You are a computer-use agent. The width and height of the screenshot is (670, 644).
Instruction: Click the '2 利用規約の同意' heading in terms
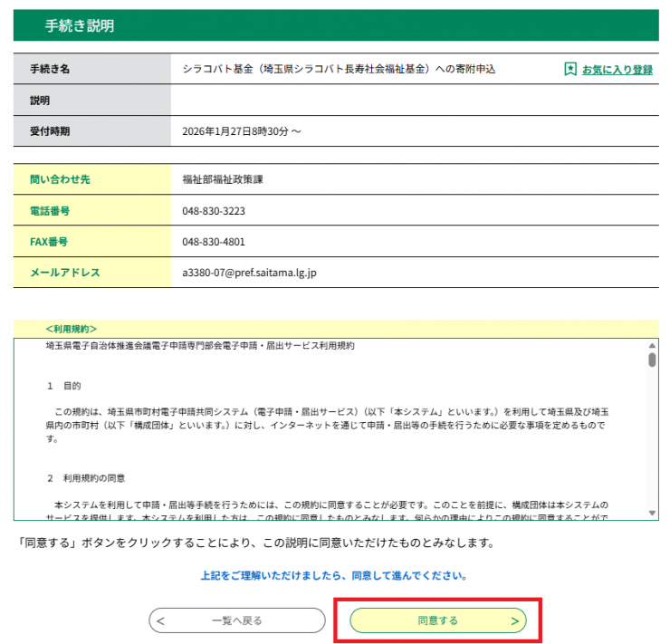pyautogui.click(x=85, y=477)
